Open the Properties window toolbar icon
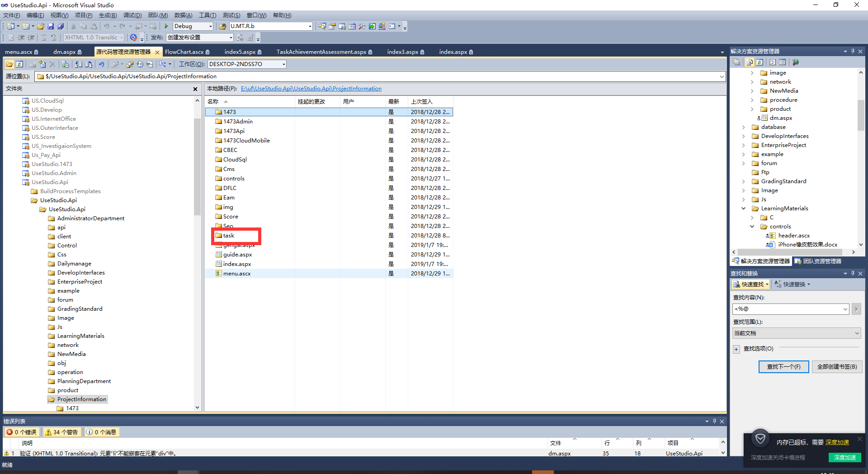Image resolution: width=868 pixels, height=474 pixels. (332, 26)
